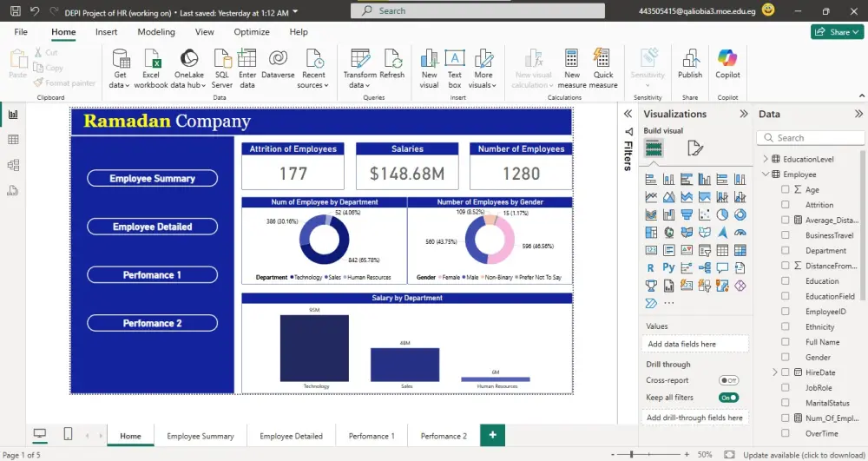The height and width of the screenshot is (461, 868).
Task: Turn off the Keep all filters toggle
Action: point(728,398)
